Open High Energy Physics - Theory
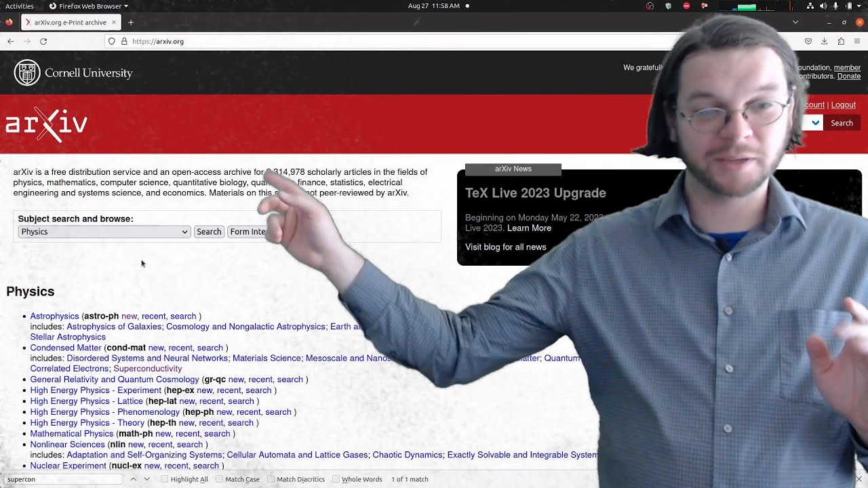This screenshot has width=868, height=488. [x=87, y=423]
